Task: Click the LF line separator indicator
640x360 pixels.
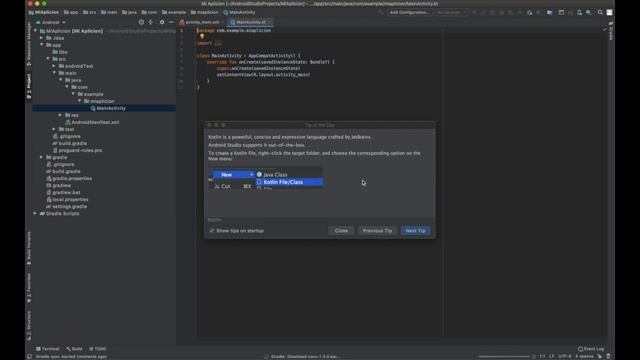Action: click(x=552, y=356)
